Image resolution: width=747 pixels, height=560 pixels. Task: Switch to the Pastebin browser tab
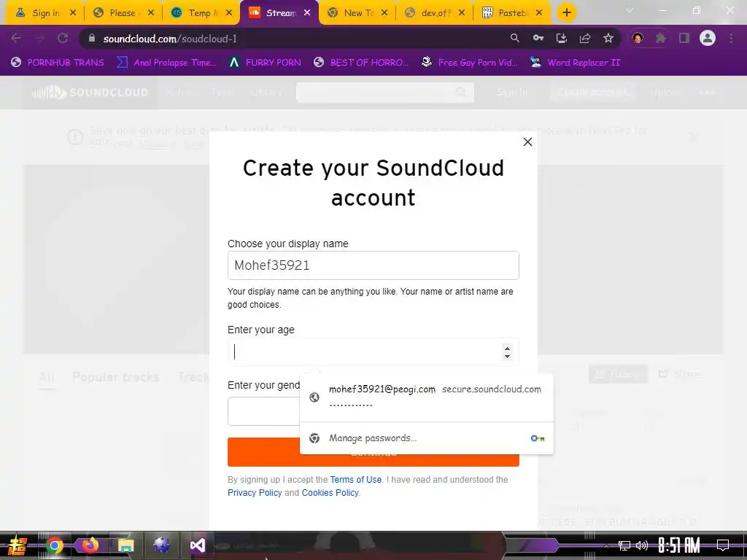[511, 13]
